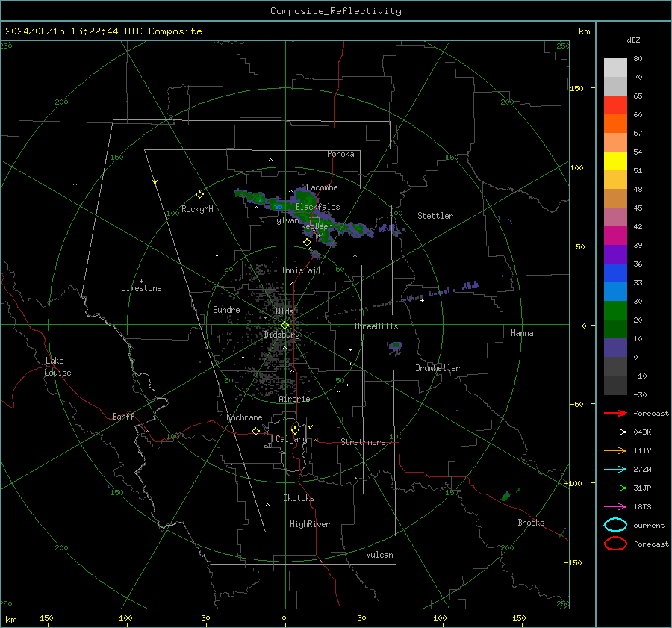The width and height of the screenshot is (672, 628).
Task: Click the Blackfalds city label
Action: click(x=317, y=207)
